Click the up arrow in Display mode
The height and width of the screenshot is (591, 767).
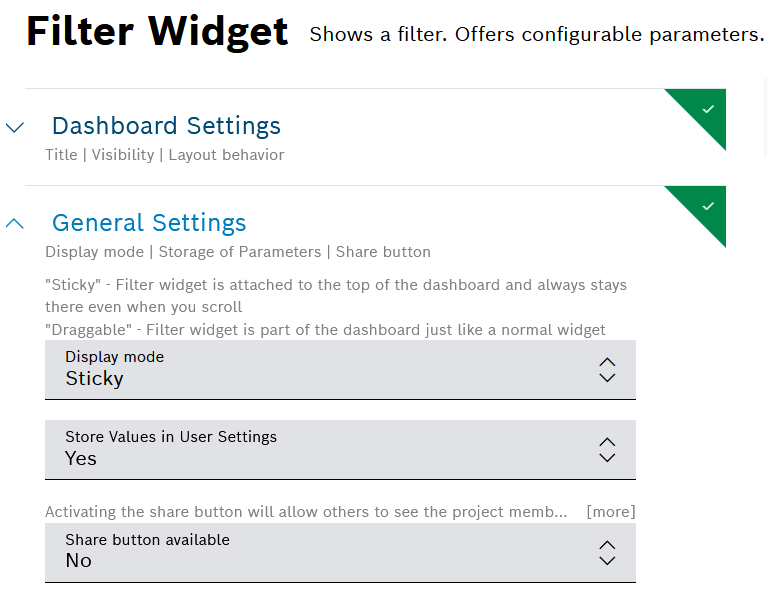coord(607,361)
